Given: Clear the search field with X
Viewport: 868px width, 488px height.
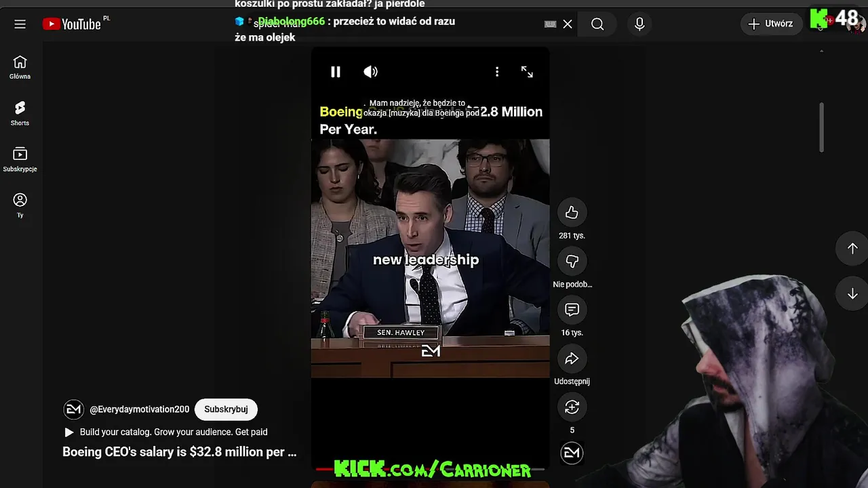Looking at the screenshot, I should coord(568,24).
